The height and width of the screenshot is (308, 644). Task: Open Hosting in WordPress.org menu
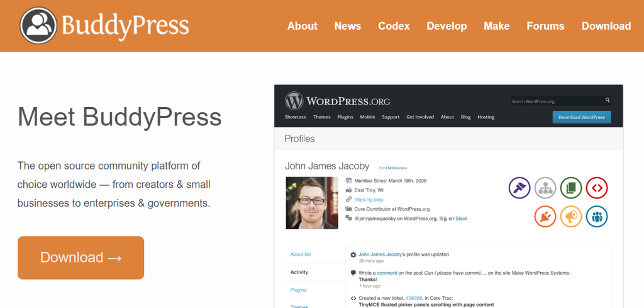(486, 117)
